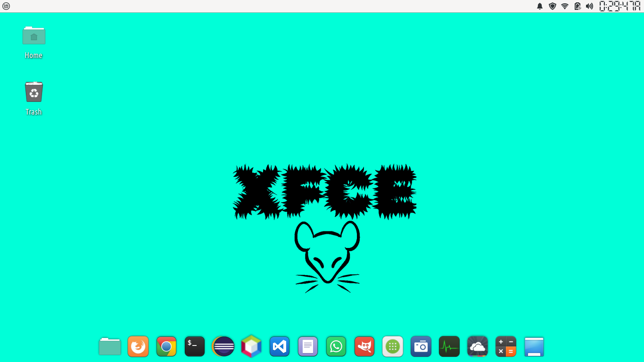Launch GIMP from the dock
This screenshot has width=644, height=362.
(x=364, y=346)
